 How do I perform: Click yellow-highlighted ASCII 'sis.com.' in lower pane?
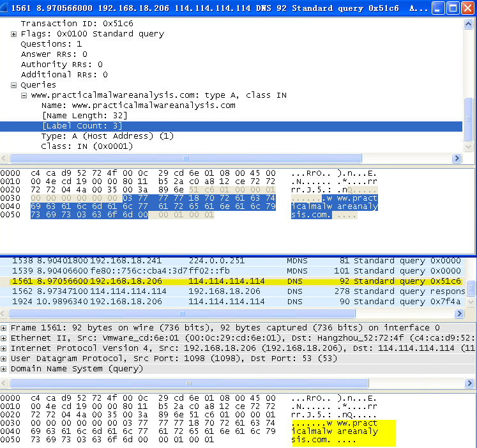click(311, 440)
